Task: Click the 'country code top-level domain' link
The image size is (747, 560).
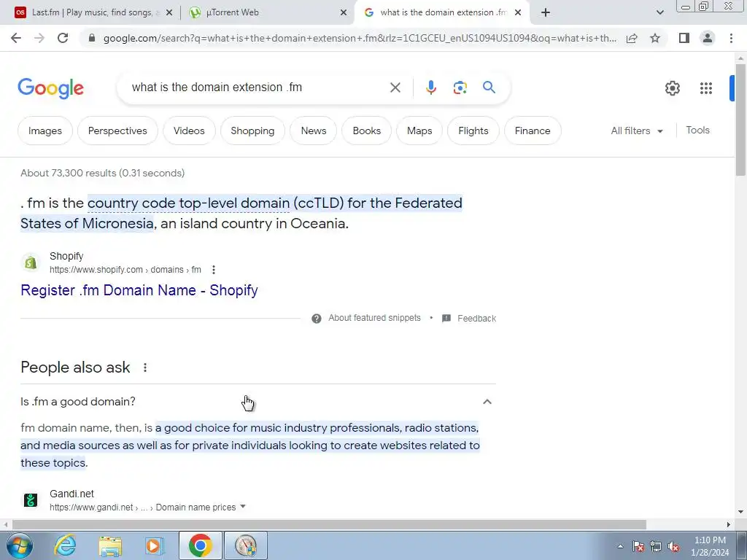Action: (x=189, y=203)
